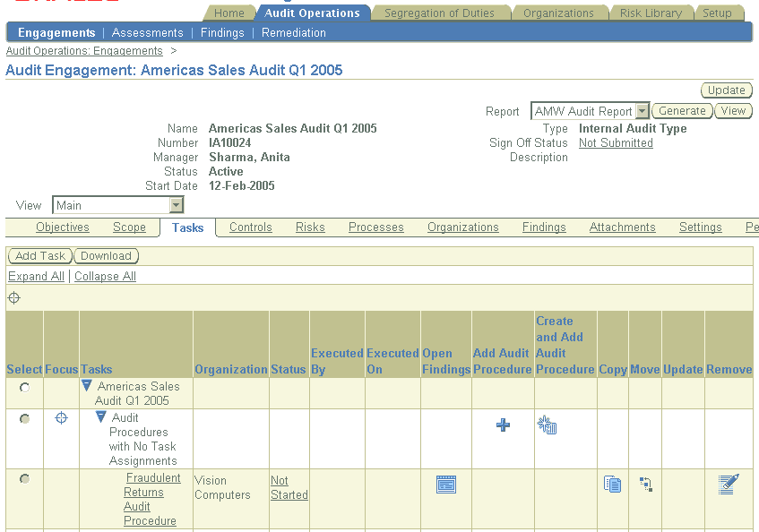Click the Internal Audit Type value
The height and width of the screenshot is (532, 759).
[633, 129]
